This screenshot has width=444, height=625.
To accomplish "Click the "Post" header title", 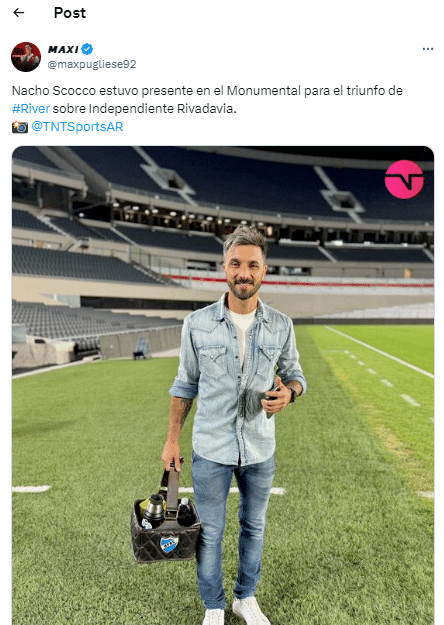I will [x=70, y=13].
